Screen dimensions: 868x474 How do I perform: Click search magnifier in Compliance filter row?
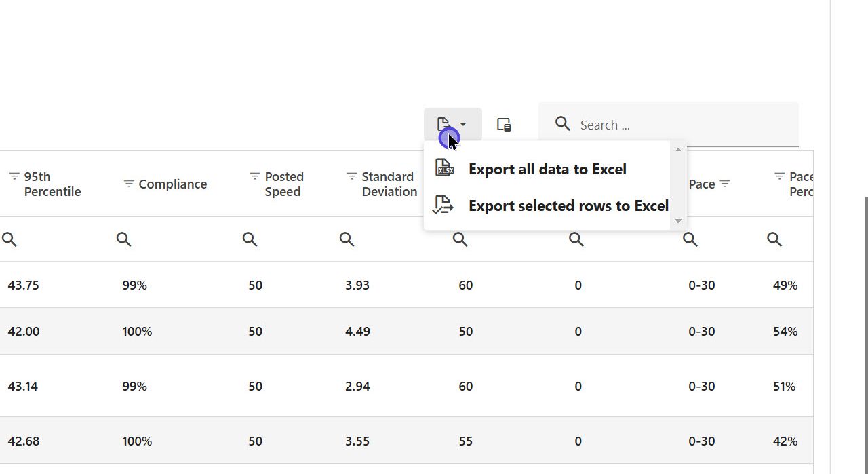123,239
